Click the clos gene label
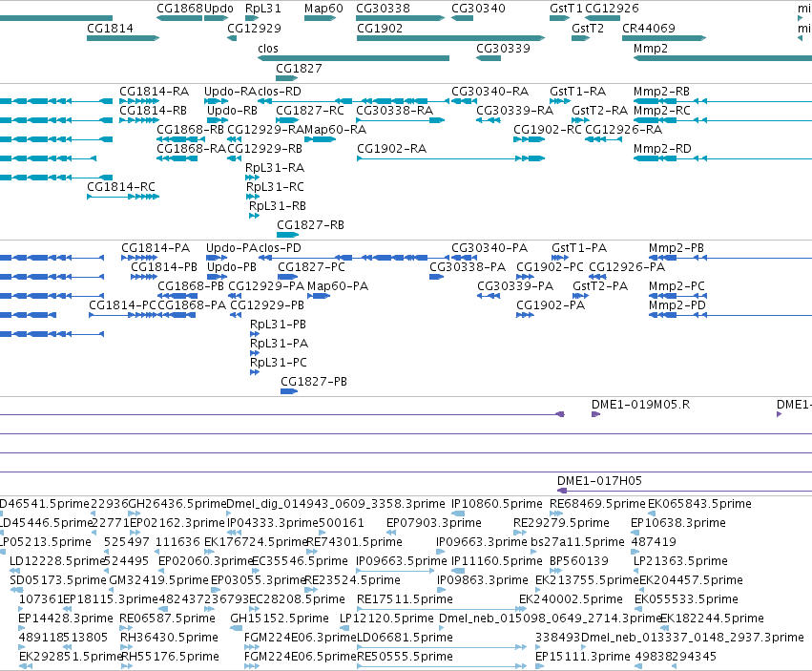812x671 pixels. pyautogui.click(x=268, y=48)
